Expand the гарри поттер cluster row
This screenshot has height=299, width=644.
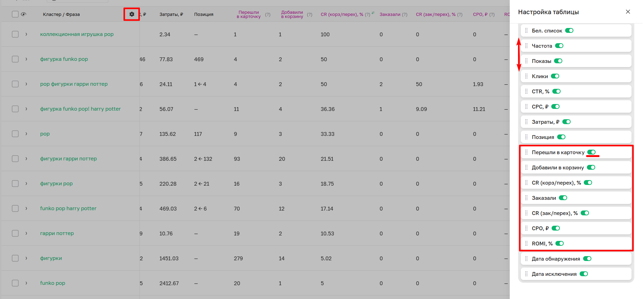[26, 233]
